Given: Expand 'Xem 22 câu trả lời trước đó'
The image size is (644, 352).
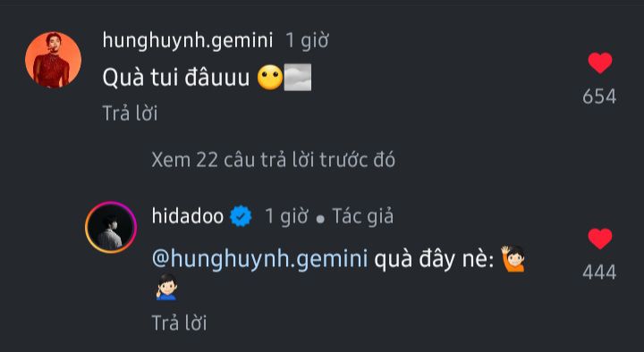Looking at the screenshot, I should tap(273, 160).
